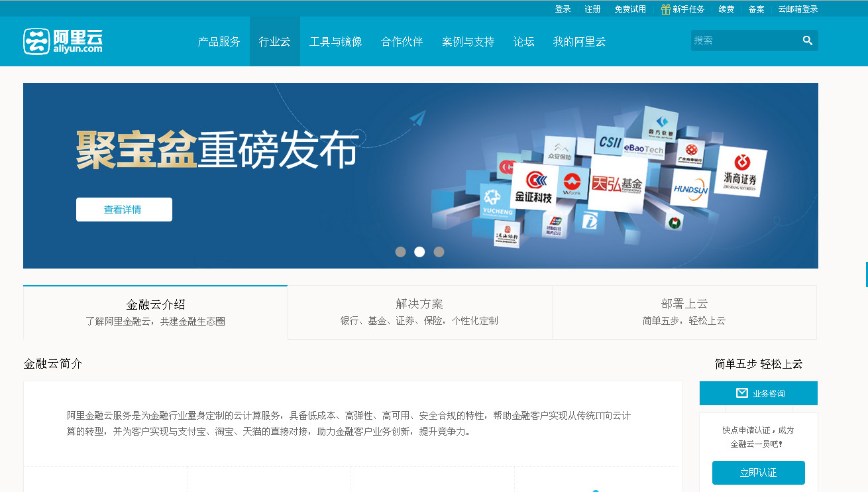Click the 登录 link at top
The width and height of the screenshot is (868, 492).
click(563, 9)
